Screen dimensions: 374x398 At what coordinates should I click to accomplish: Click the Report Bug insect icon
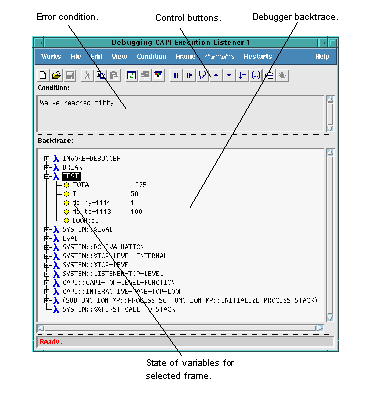click(x=282, y=75)
